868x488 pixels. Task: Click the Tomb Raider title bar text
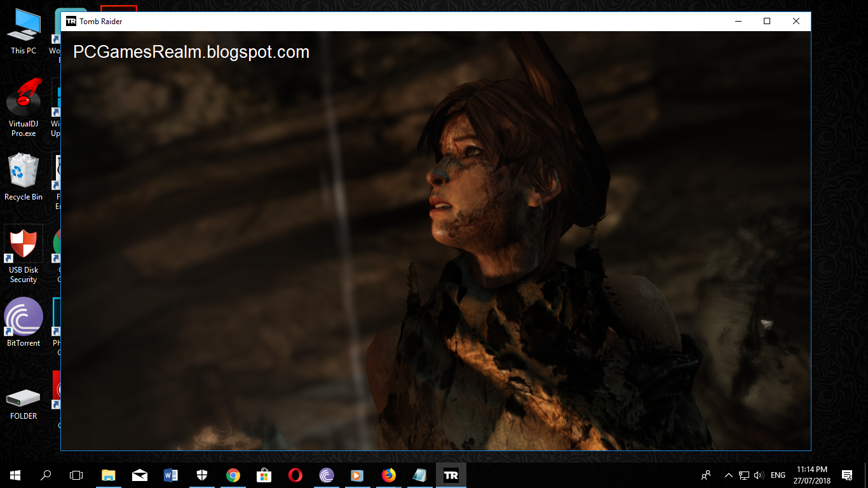[101, 22]
